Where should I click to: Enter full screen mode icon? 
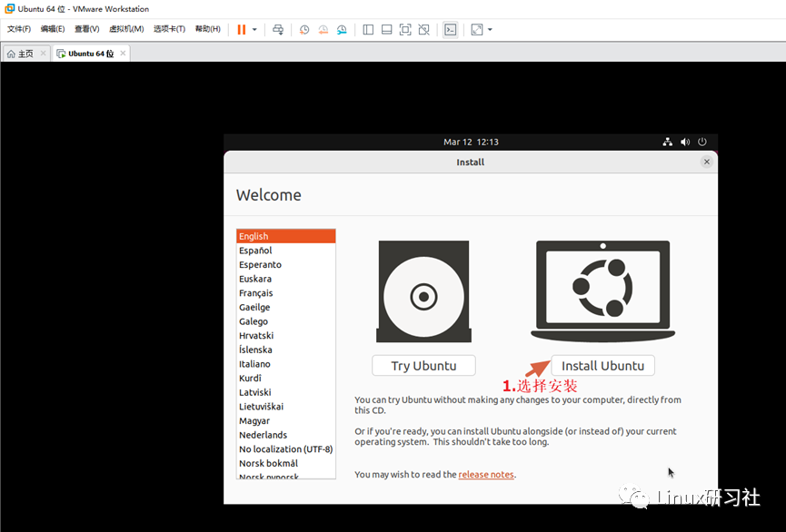405,30
